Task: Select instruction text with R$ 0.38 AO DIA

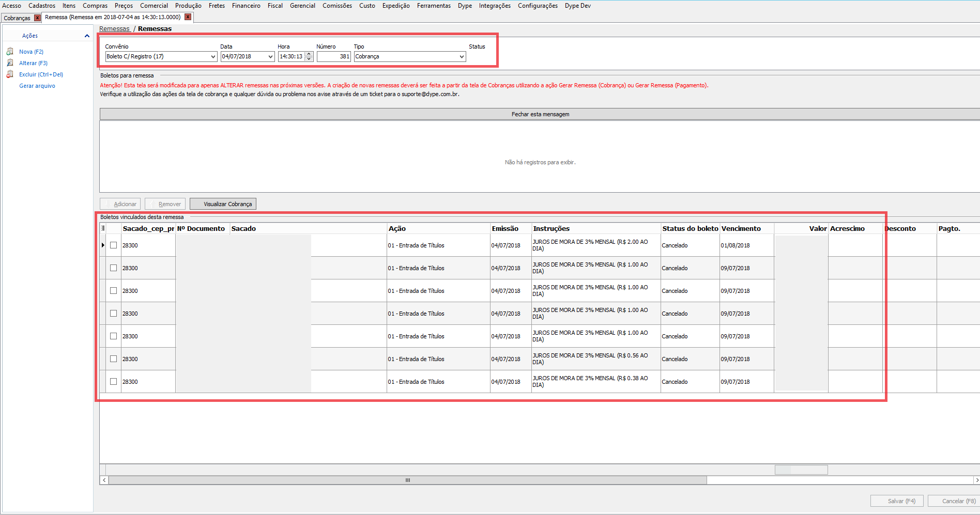Action: [590, 382]
